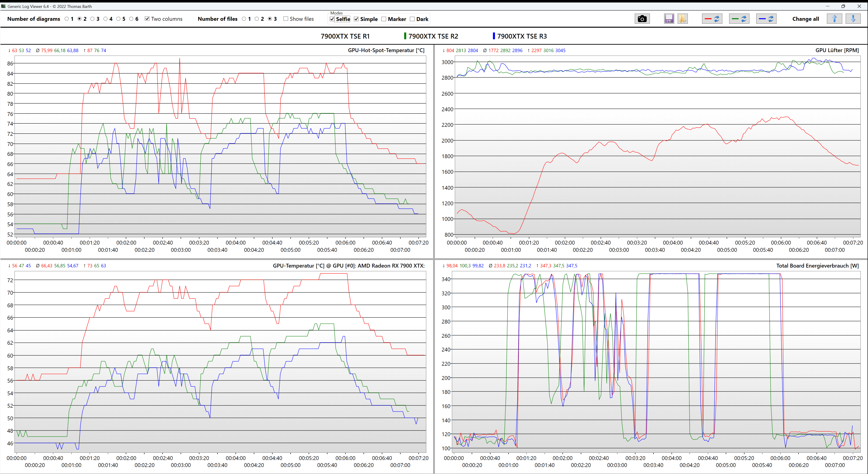Click fan RPM minimum value 804
Viewport: 868px width, 474px height.
450,51
